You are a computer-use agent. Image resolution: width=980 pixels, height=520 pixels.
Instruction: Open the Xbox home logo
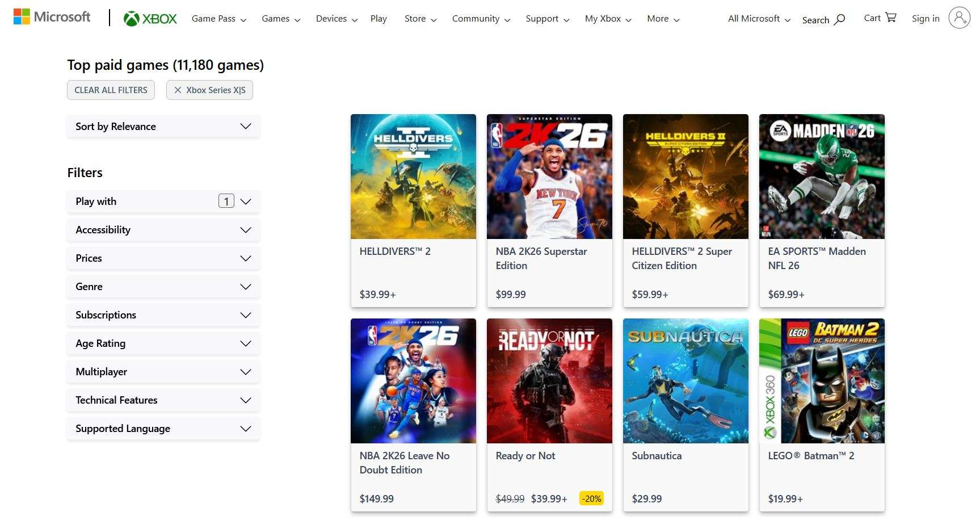(150, 19)
